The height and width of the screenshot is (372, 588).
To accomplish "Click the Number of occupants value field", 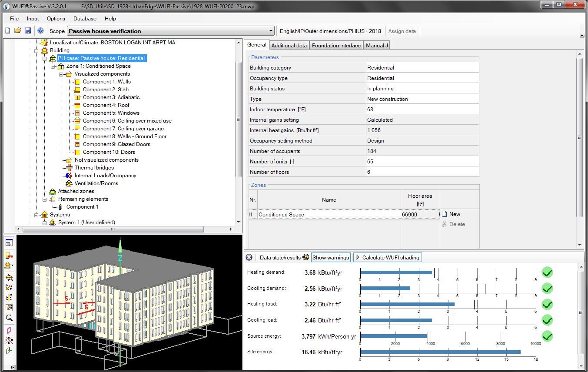I will click(422, 151).
